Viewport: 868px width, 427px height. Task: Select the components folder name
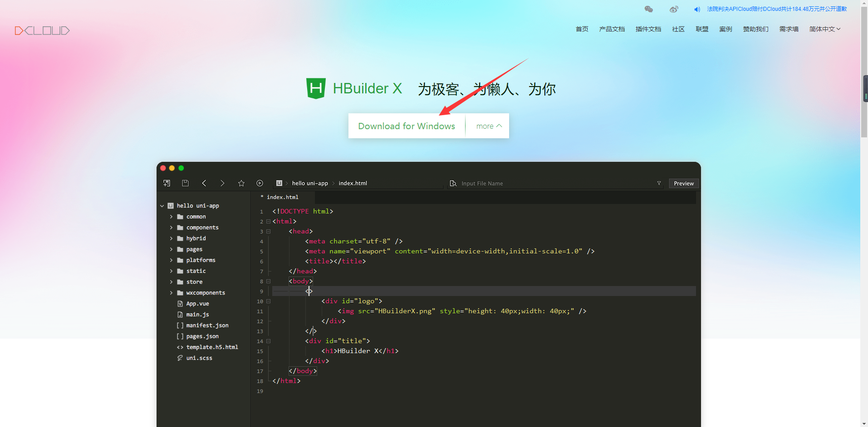pos(202,228)
